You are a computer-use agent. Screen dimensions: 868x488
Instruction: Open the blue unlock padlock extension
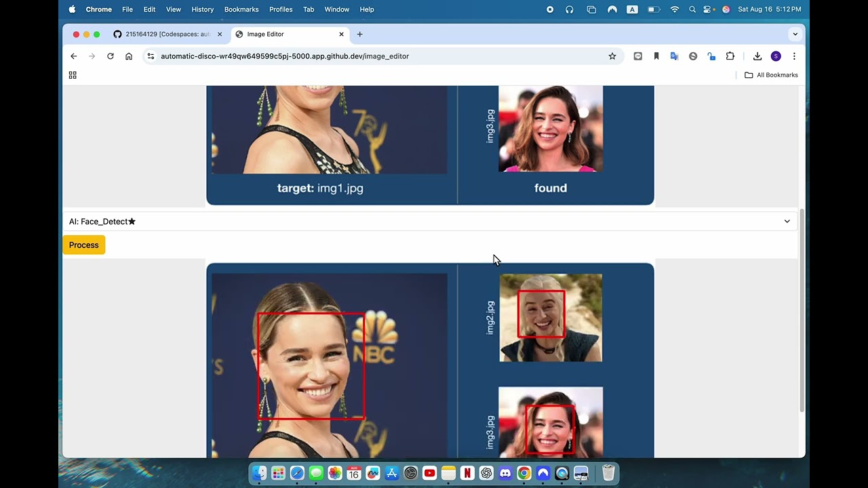[x=711, y=56]
